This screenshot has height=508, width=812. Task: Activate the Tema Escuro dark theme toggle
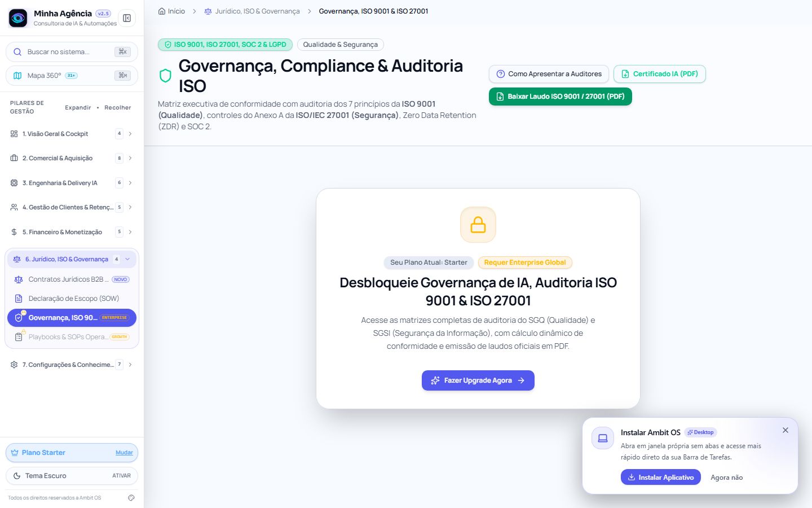(x=72, y=476)
